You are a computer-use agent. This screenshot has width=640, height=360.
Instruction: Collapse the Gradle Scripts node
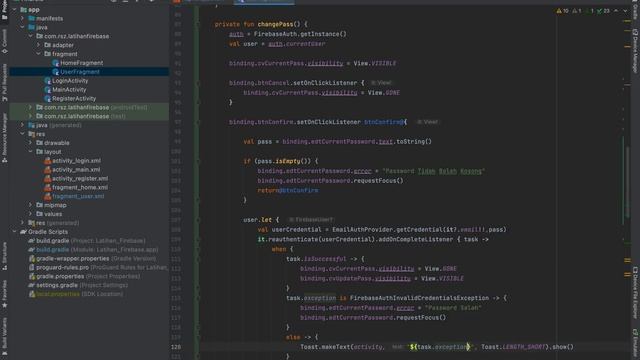point(15,232)
